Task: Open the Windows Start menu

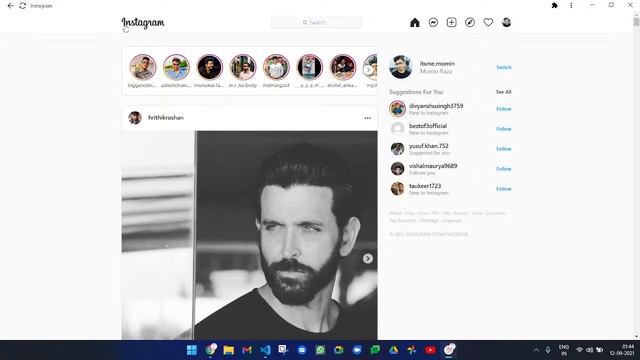Action: point(191,350)
